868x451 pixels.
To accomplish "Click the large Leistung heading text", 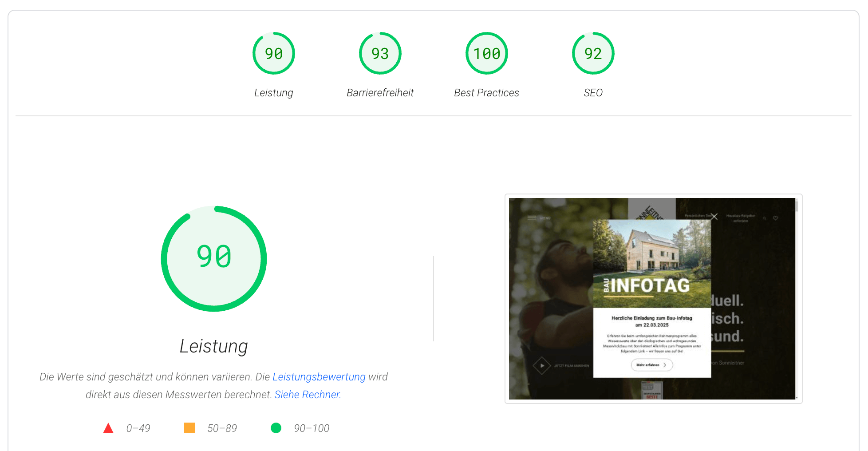I will [x=214, y=346].
